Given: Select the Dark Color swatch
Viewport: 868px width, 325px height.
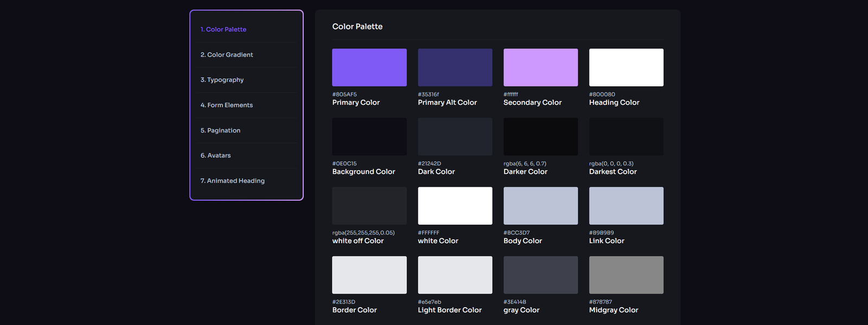Looking at the screenshot, I should [455, 137].
